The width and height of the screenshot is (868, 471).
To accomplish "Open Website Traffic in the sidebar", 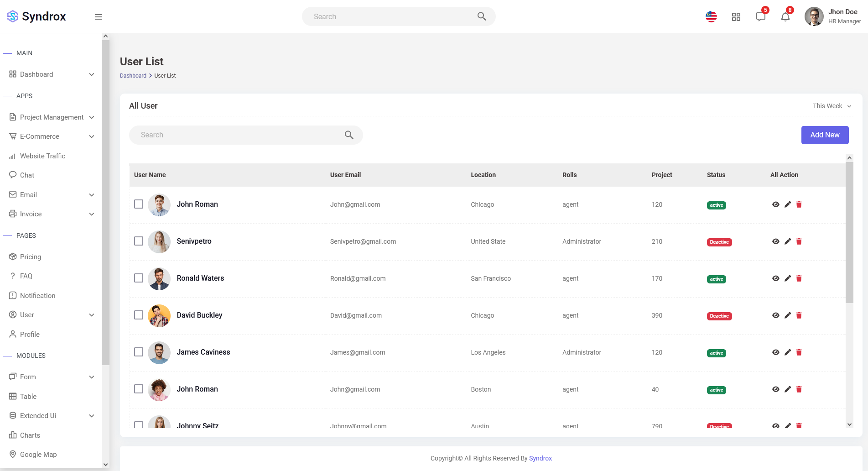I will 42,156.
